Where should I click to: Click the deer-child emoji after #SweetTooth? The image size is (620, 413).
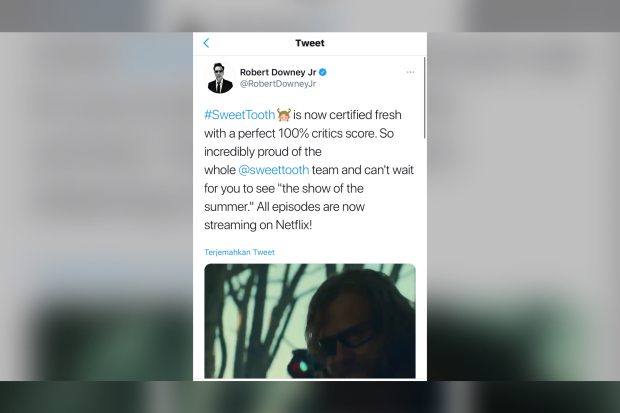pos(284,115)
